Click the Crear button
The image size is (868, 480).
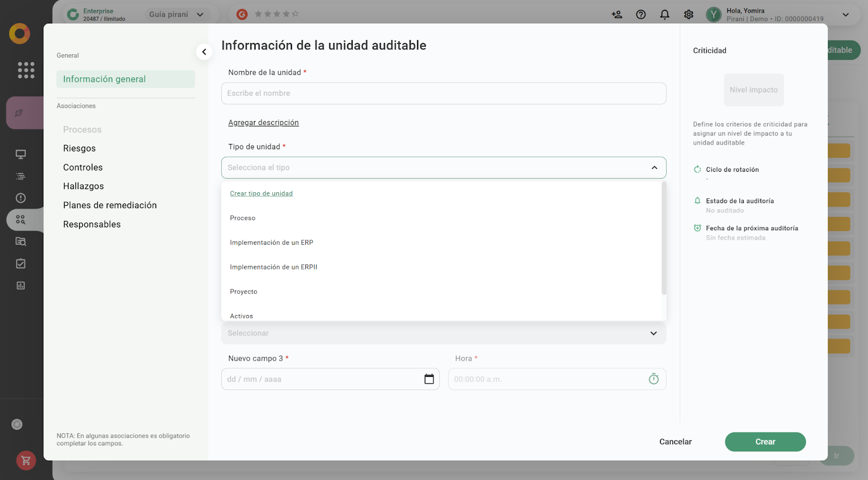(765, 442)
